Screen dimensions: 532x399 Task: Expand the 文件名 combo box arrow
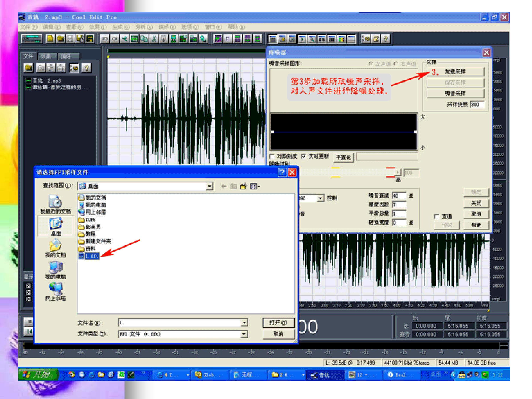[244, 323]
